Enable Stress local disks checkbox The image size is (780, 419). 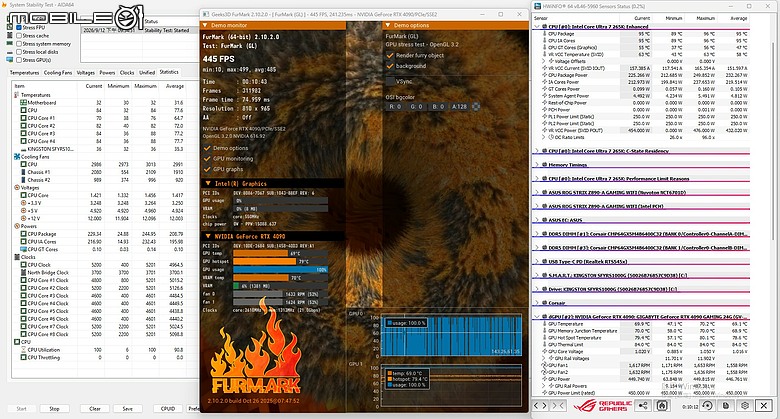click(x=19, y=52)
